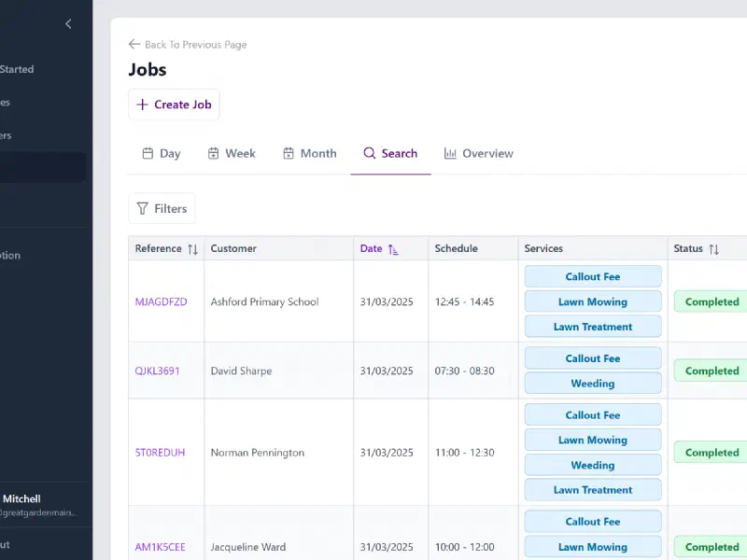
Task: Click Callout Fee tag for David Sharpe
Action: 593,358
